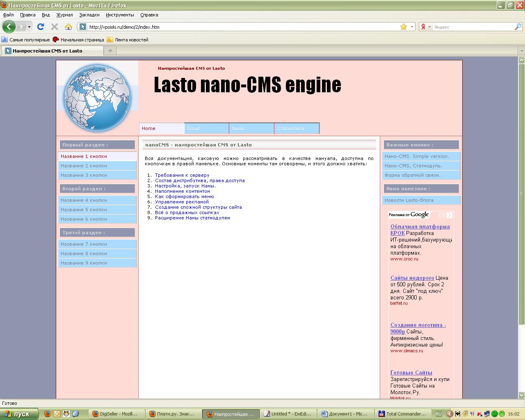Click the News tab in site navigation
The height and width of the screenshot is (420, 525).
point(252,128)
